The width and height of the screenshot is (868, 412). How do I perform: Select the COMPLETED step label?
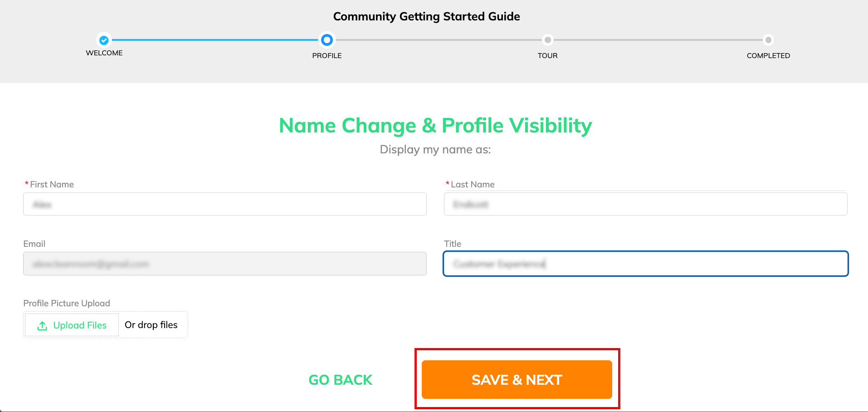click(x=768, y=56)
